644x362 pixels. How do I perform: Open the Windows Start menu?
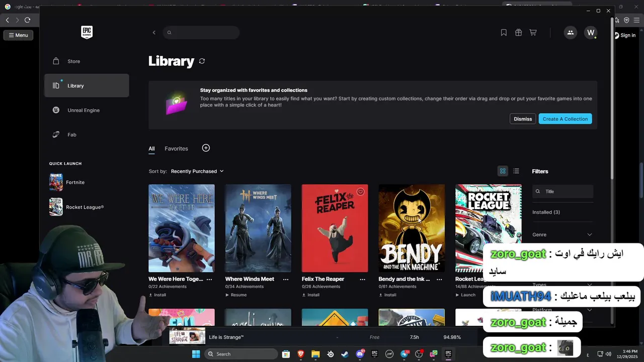[x=196, y=354]
